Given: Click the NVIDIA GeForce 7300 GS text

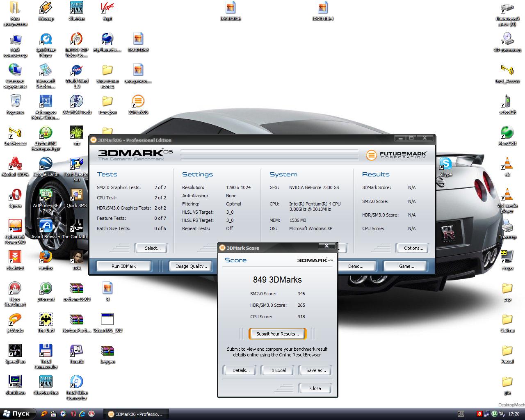Looking at the screenshot, I should tap(314, 187).
